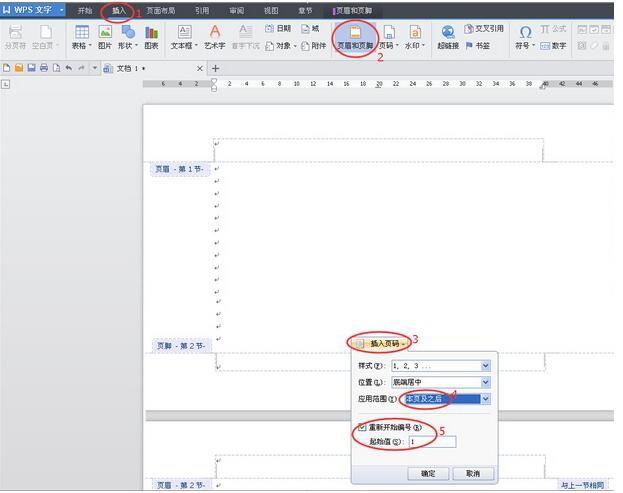Open the 符号 symbol picker
The height and width of the screenshot is (493, 623).
point(525,37)
